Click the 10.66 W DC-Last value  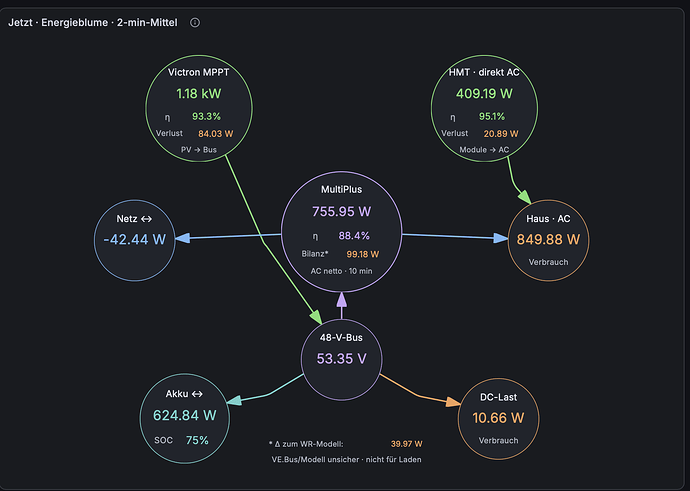pos(499,418)
